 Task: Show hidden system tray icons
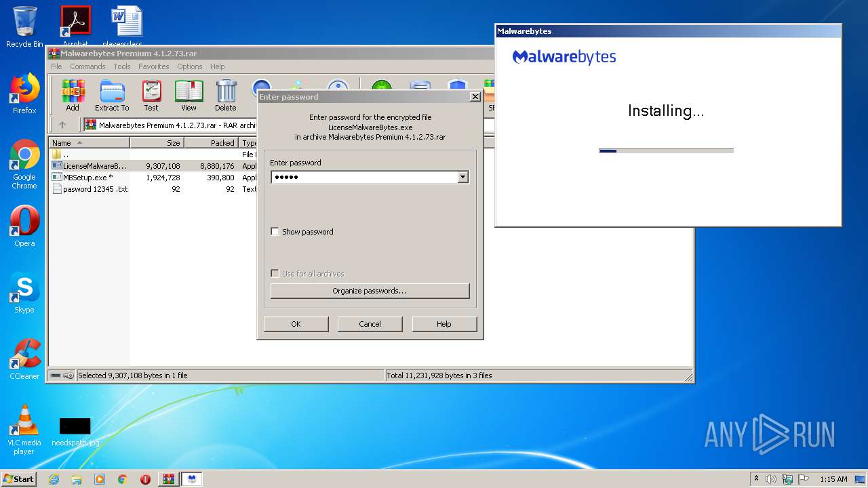[x=757, y=479]
